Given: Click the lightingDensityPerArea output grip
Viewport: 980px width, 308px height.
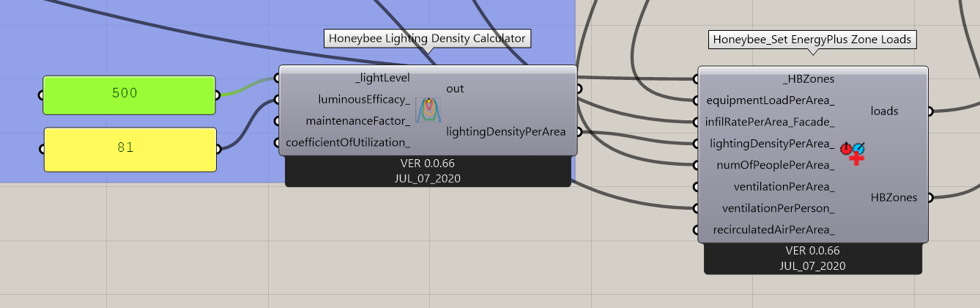Looking at the screenshot, I should point(579,132).
